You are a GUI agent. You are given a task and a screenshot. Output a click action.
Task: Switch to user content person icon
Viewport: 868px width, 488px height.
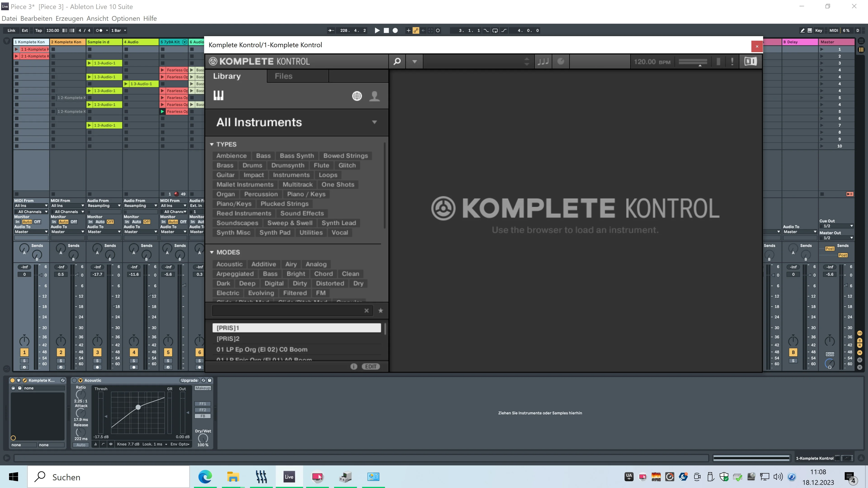[374, 96]
